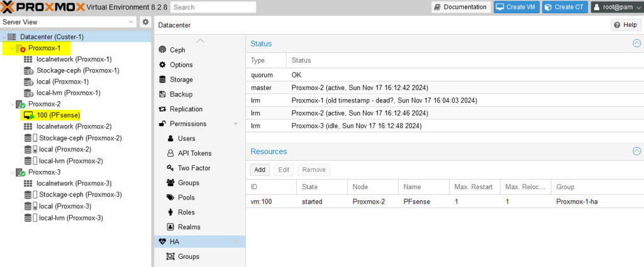
Task: Select localnetwork (Proxmox-3) in the tree
Action: (x=74, y=183)
